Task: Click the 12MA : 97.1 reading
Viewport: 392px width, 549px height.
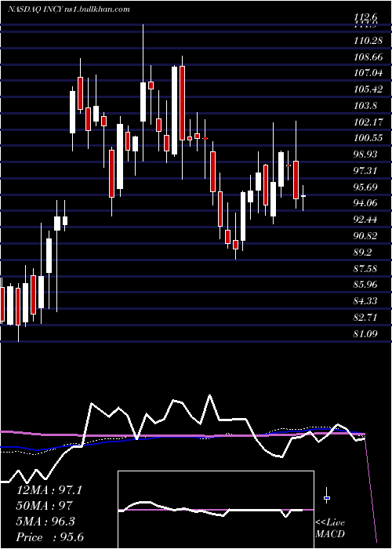Action: [x=49, y=490]
